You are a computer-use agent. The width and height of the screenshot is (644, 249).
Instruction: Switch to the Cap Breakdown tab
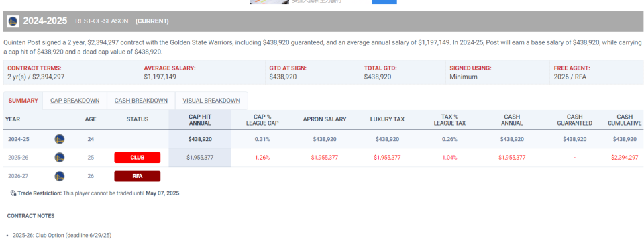(74, 101)
